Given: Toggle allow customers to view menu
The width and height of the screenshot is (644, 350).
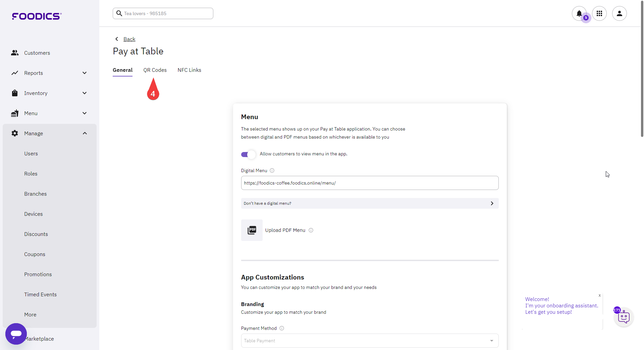Looking at the screenshot, I should (248, 154).
